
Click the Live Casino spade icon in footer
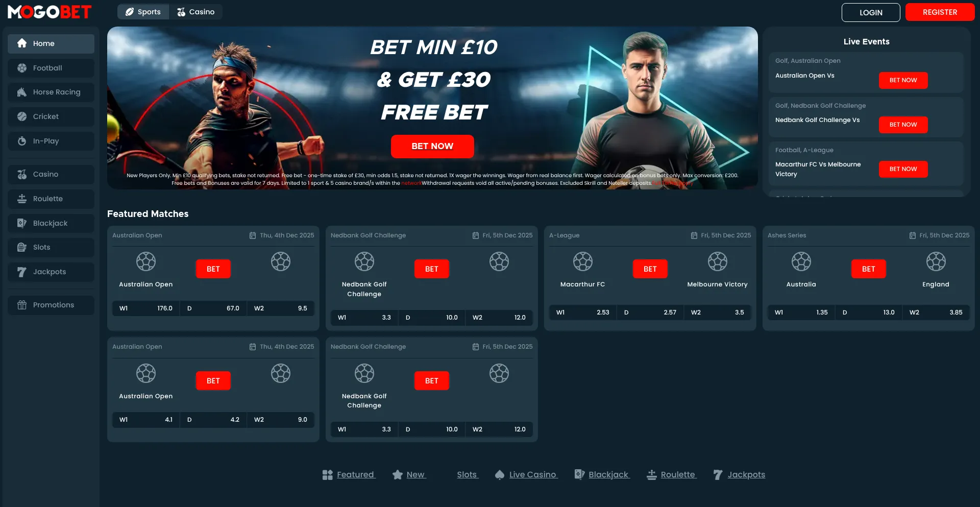[x=500, y=475]
